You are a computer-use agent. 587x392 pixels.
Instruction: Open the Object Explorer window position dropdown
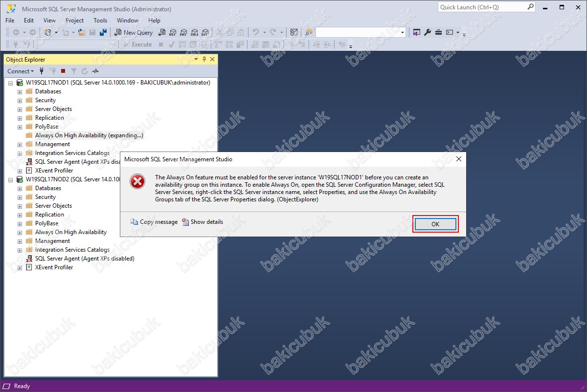pos(196,59)
